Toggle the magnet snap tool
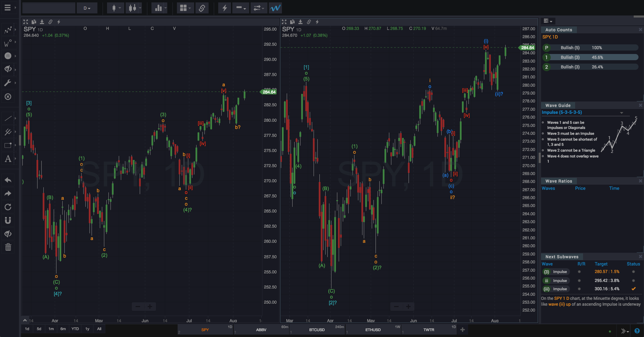Screen dimensions: 644x337 pyautogui.click(x=8, y=220)
